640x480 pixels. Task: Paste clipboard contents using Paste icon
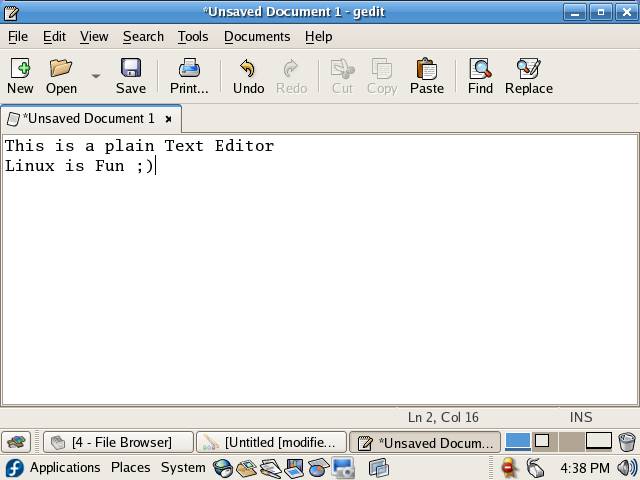[426, 69]
